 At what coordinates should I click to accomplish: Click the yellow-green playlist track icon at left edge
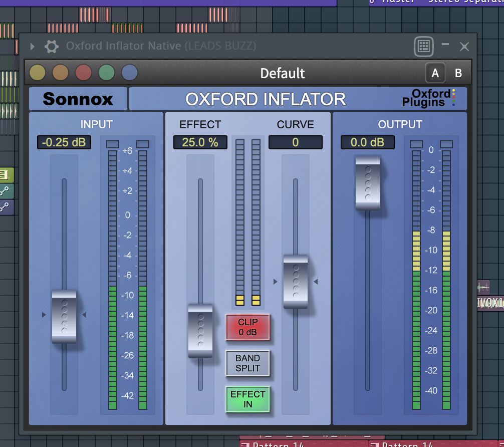pyautogui.click(x=7, y=175)
